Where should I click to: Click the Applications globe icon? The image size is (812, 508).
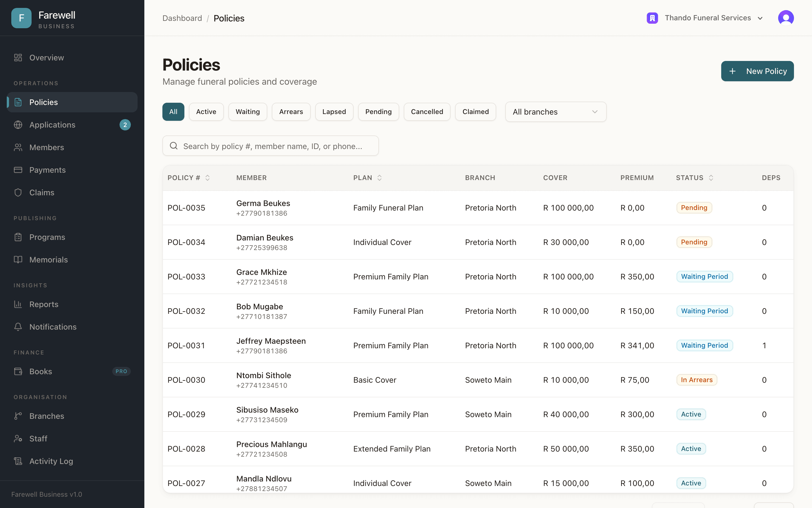[18, 125]
